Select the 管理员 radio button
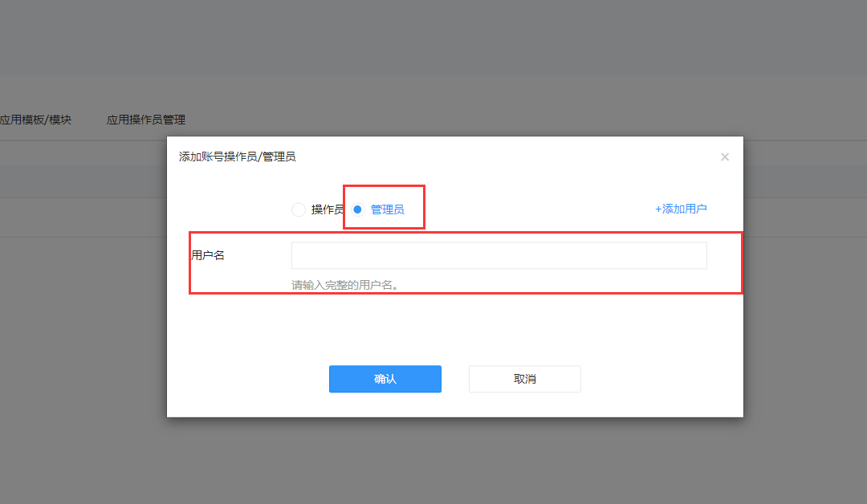The height and width of the screenshot is (504, 867). pyautogui.click(x=358, y=209)
